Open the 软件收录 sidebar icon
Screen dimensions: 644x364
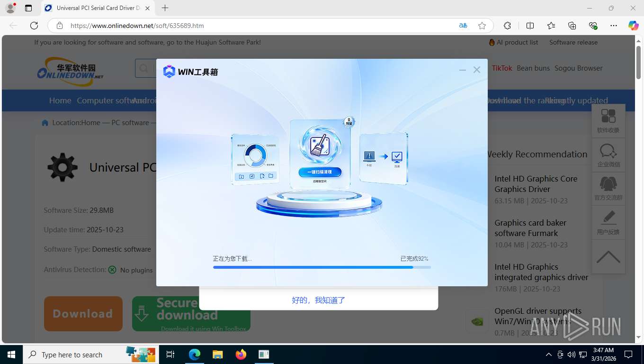pyautogui.click(x=608, y=121)
